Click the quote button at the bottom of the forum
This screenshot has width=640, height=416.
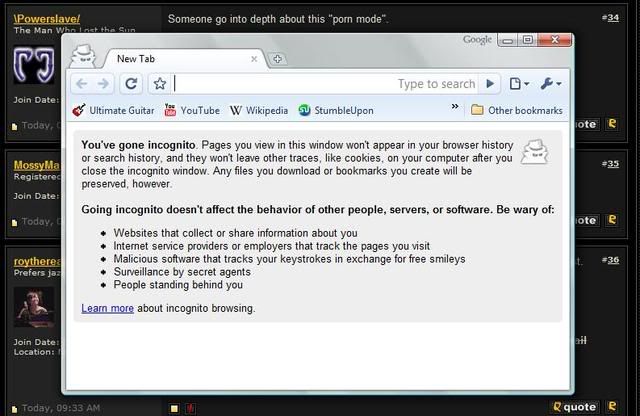tap(574, 407)
